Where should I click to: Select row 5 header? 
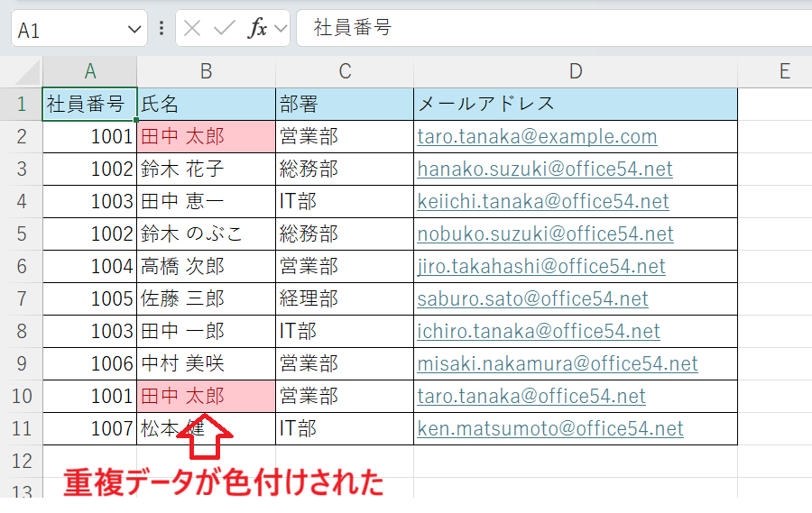pos(22,234)
